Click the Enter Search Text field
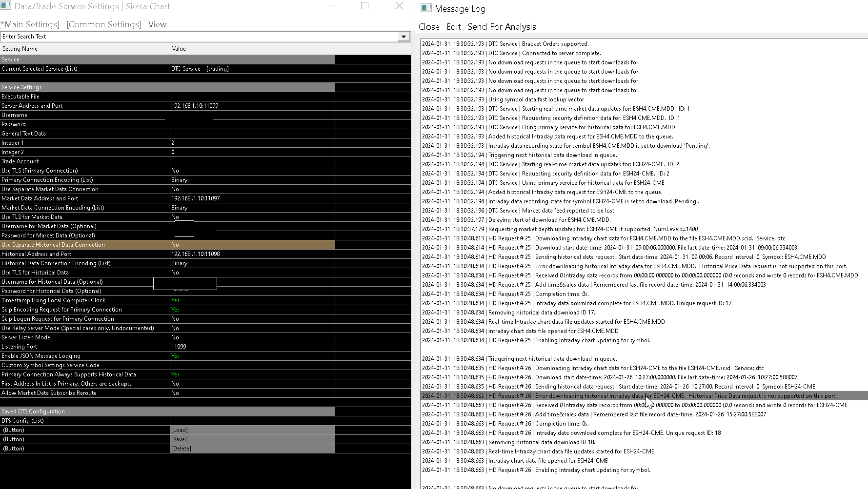The height and width of the screenshot is (489, 868). (x=199, y=37)
